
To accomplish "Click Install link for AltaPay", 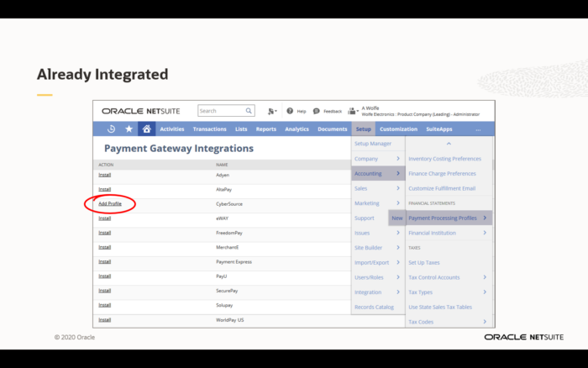I will [105, 189].
